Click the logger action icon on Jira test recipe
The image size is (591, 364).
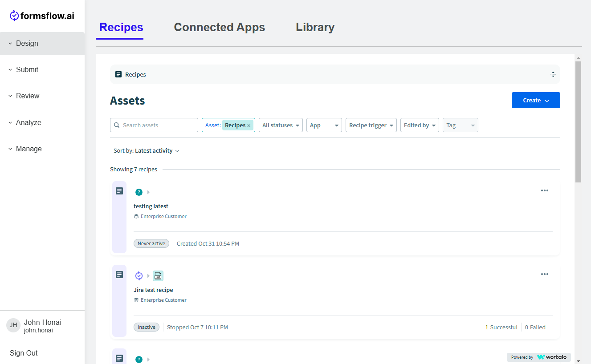pyautogui.click(x=158, y=276)
